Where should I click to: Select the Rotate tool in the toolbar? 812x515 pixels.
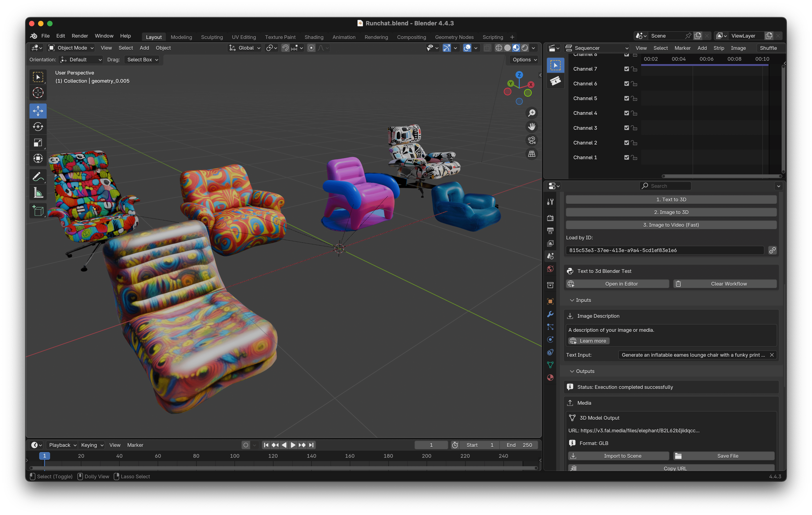coord(38,127)
